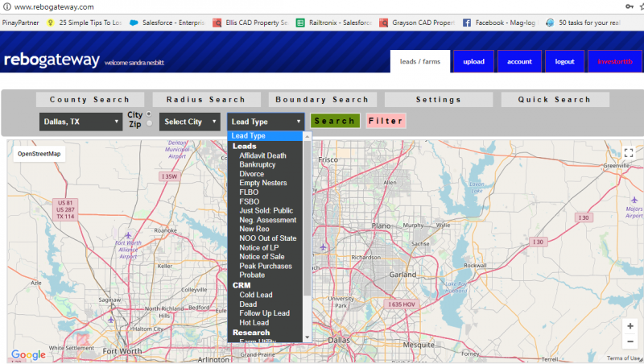This screenshot has width=644, height=364.
Task: Open the Select City dropdown
Action: click(x=190, y=122)
